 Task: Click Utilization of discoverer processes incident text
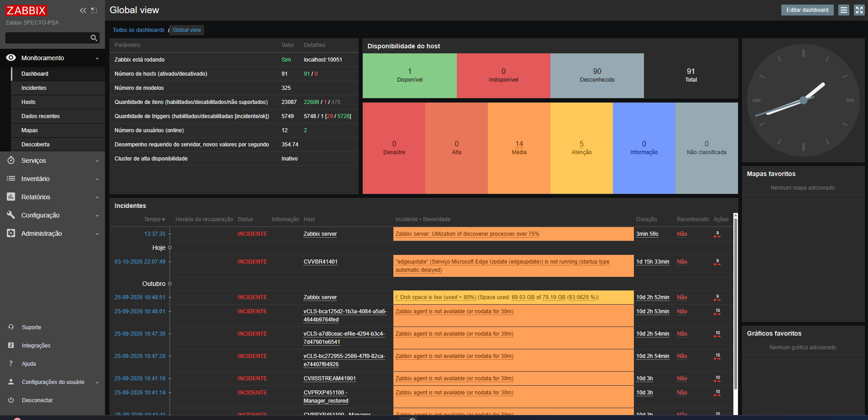[467, 234]
